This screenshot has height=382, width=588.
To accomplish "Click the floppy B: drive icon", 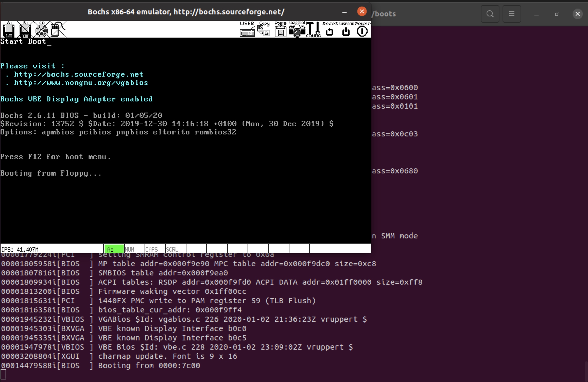I will click(x=25, y=29).
